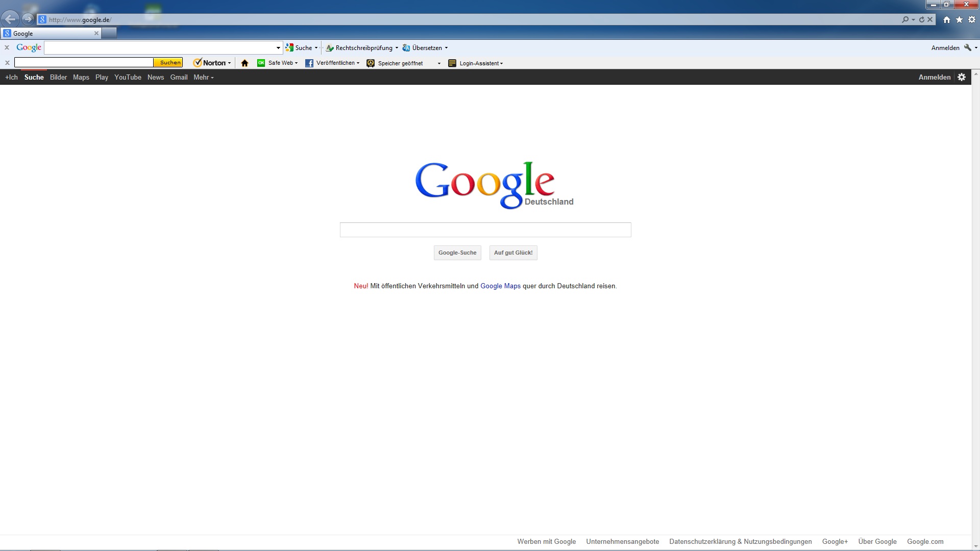Click the browser back arrow button
Viewport: 980px width, 551px height.
click(x=10, y=19)
